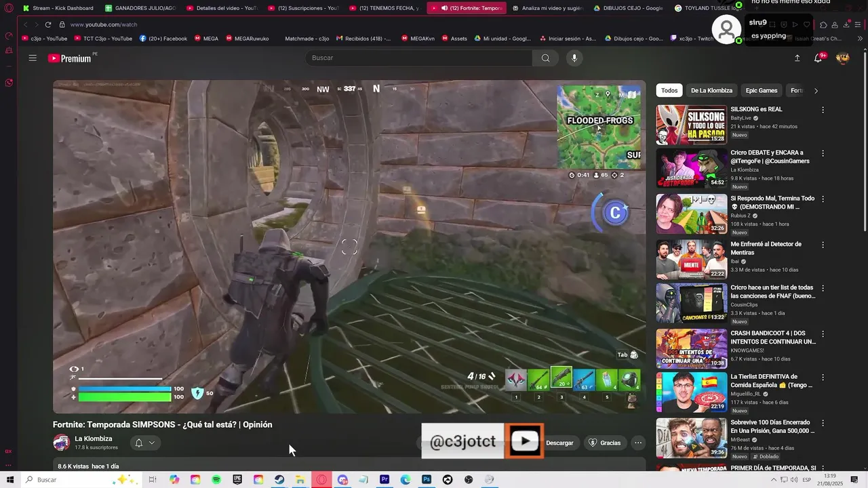Open Sobrevive 100 Días Encerrado video title
Viewport: 868px width, 488px height.
tap(772, 426)
